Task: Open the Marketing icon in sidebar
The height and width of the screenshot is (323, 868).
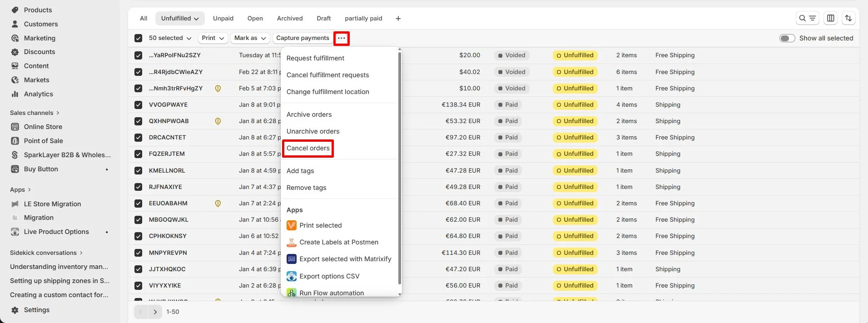Action: (15, 38)
